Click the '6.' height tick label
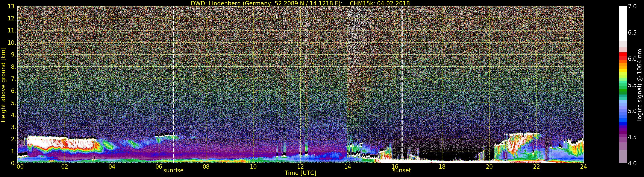644x177 pixels. click(x=13, y=91)
